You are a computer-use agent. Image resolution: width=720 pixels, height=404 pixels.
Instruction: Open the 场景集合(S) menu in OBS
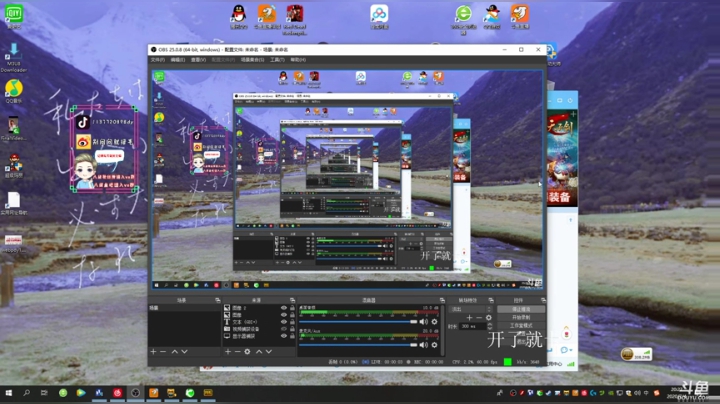(253, 60)
